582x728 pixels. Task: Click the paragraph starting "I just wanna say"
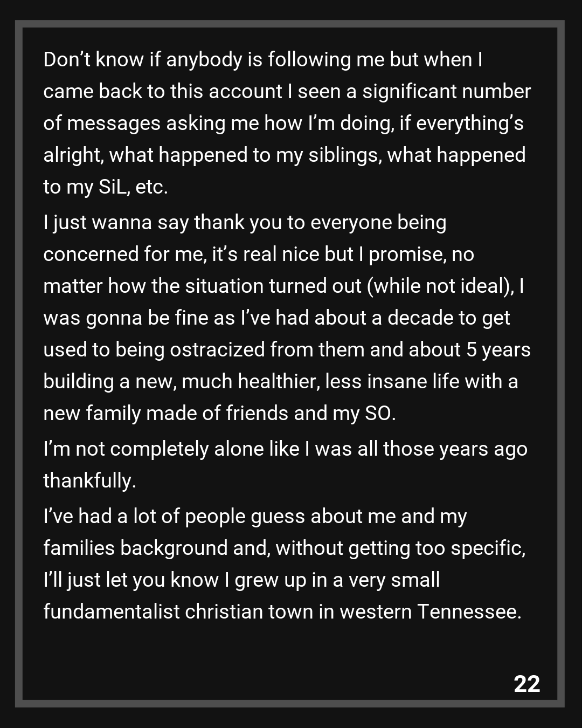point(286,318)
